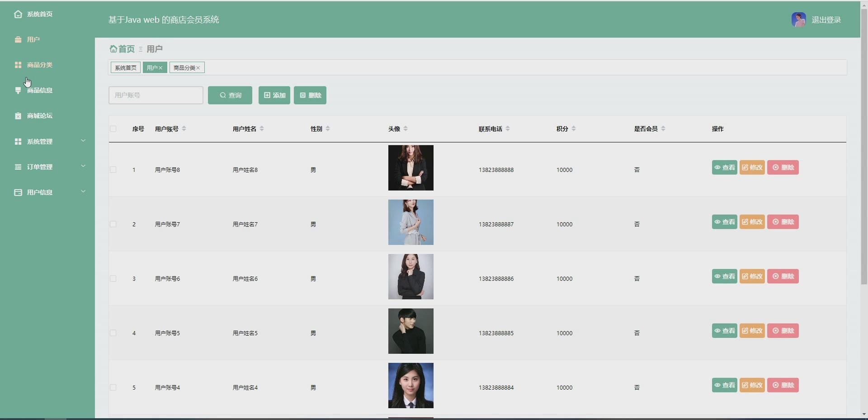Screen dimensions: 868x420
Task: View details of 用户账号7 with 查看
Action: [725, 222]
